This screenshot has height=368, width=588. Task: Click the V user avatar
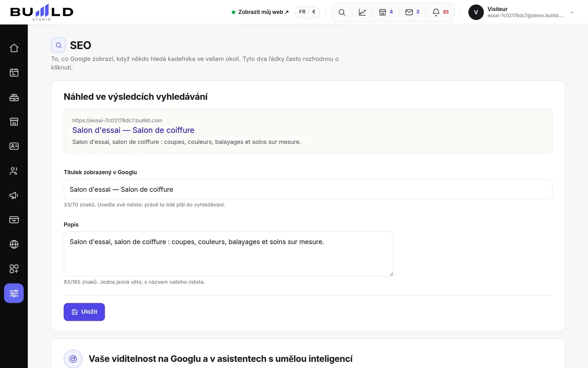click(x=476, y=12)
